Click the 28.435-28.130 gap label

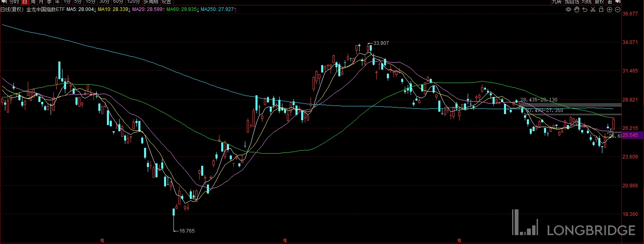point(539,100)
